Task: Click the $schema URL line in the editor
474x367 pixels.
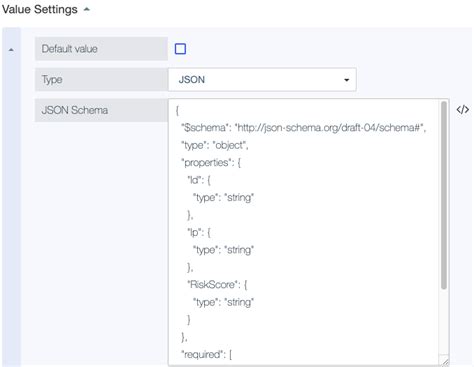Action: (304, 128)
